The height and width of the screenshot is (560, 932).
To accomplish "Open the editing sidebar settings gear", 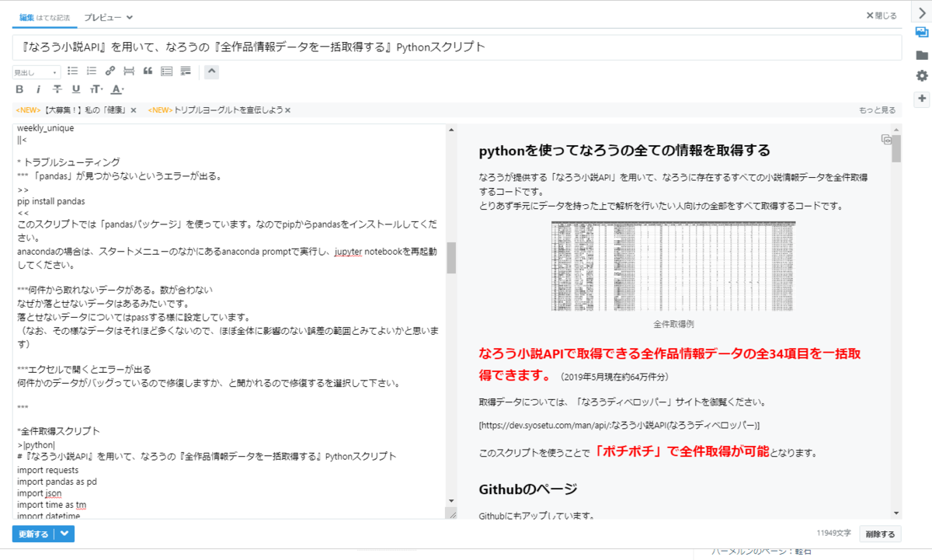I will coord(921,75).
